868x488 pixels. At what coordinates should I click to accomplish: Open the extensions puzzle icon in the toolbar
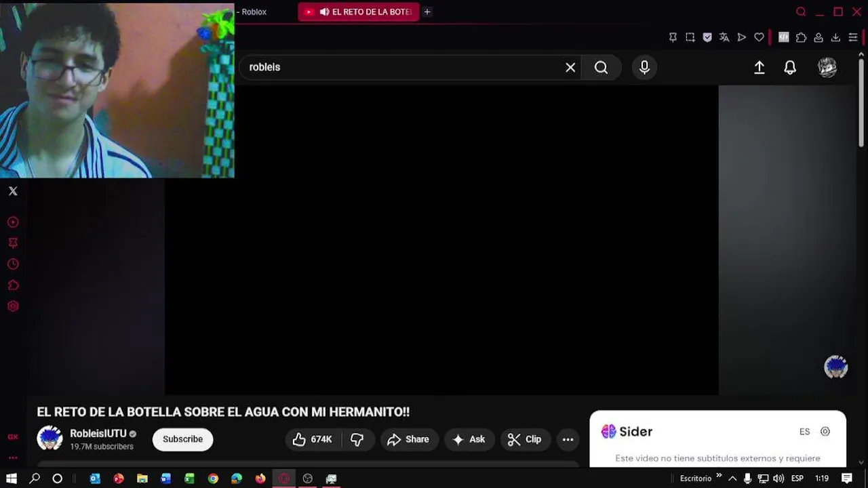[801, 37]
